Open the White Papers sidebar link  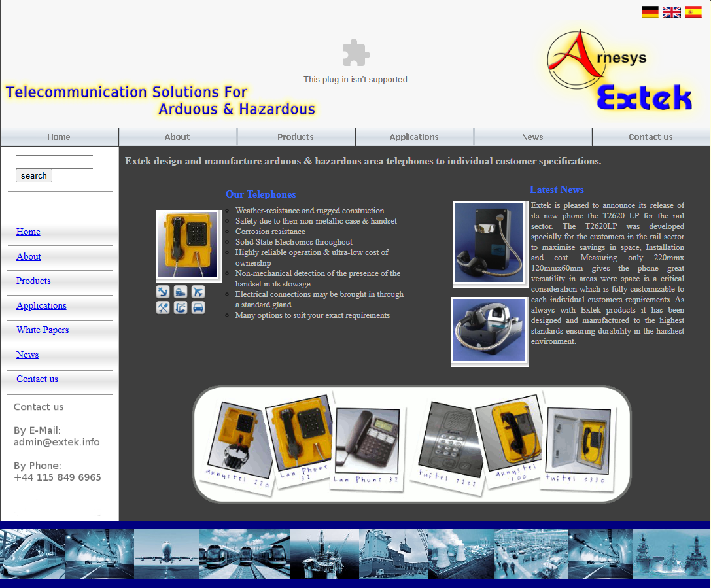tap(43, 330)
